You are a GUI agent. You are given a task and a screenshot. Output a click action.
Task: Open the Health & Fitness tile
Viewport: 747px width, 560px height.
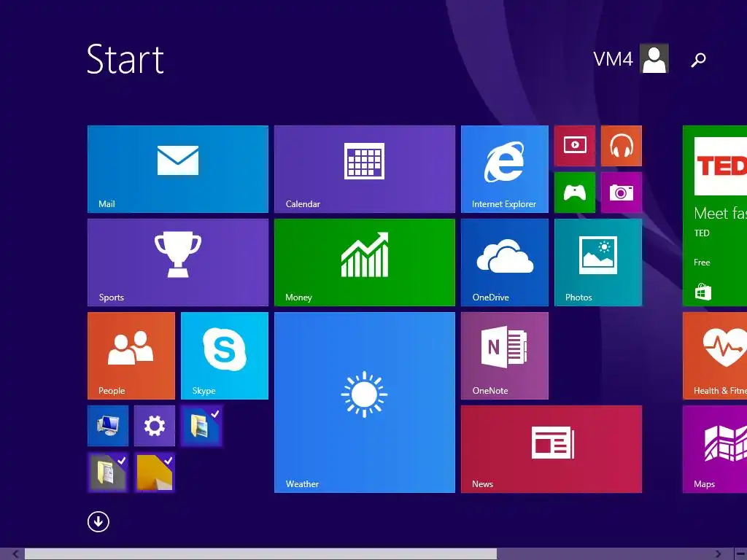click(x=715, y=356)
